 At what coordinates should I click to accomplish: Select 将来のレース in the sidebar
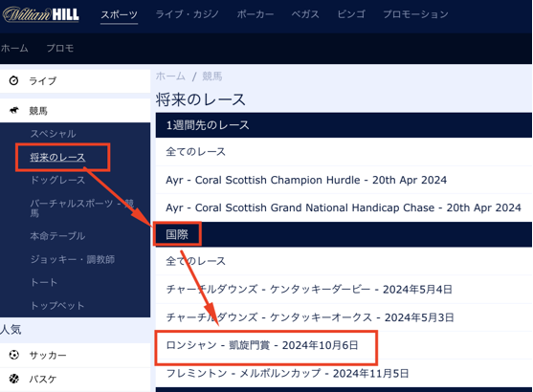tap(57, 157)
